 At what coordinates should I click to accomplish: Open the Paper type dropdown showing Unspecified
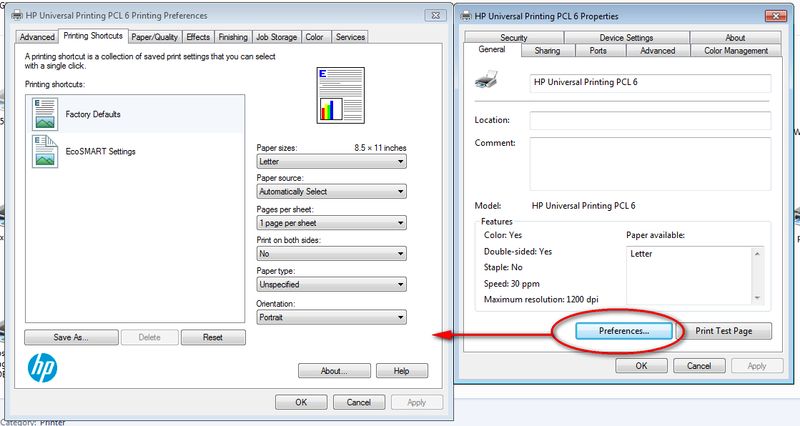331,284
